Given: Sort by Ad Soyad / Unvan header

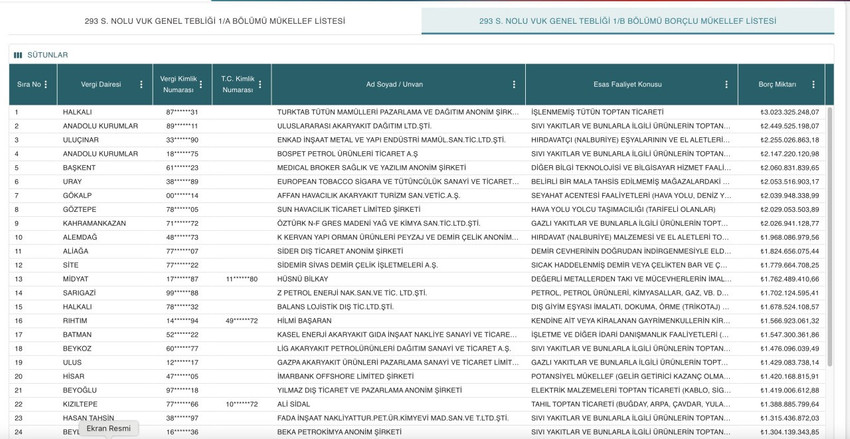Looking at the screenshot, I should tap(394, 85).
